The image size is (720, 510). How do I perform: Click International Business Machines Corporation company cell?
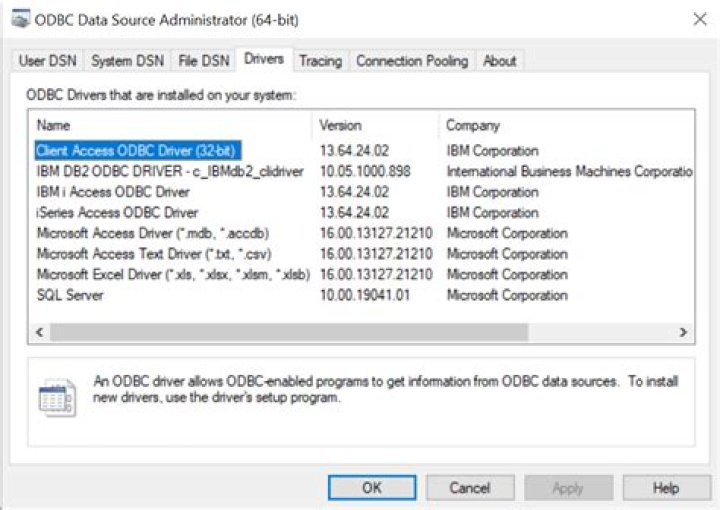point(569,171)
